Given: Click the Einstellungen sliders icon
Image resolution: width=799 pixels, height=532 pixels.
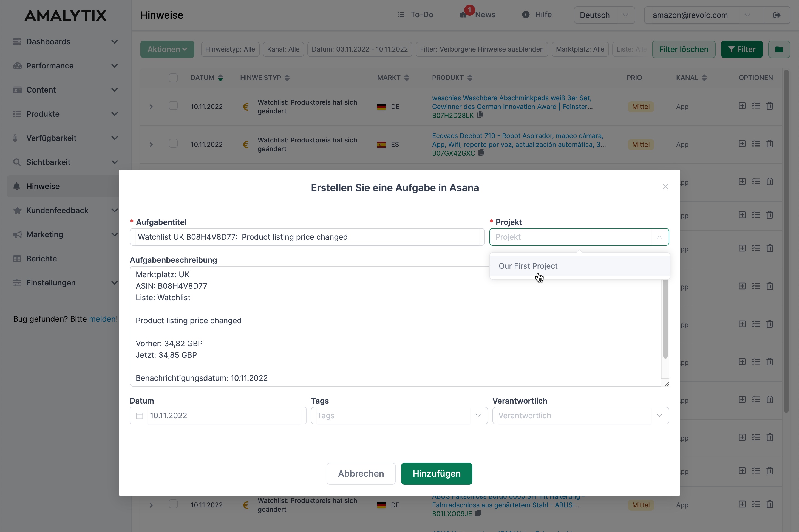Looking at the screenshot, I should point(17,283).
